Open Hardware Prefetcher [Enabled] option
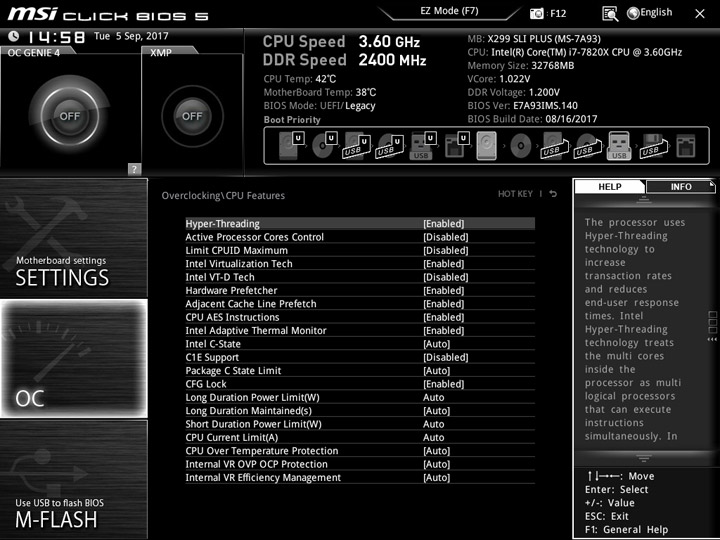This screenshot has width=720, height=540. (x=444, y=290)
